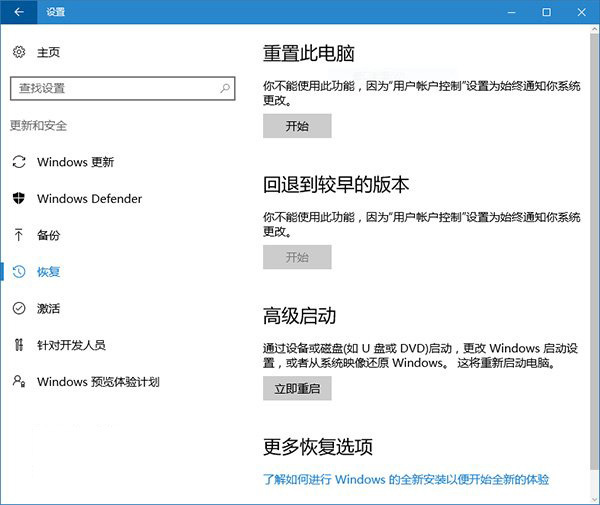The width and height of the screenshot is (600, 505).
Task: Click the 针对开发人员 tools icon
Action: pyautogui.click(x=19, y=345)
